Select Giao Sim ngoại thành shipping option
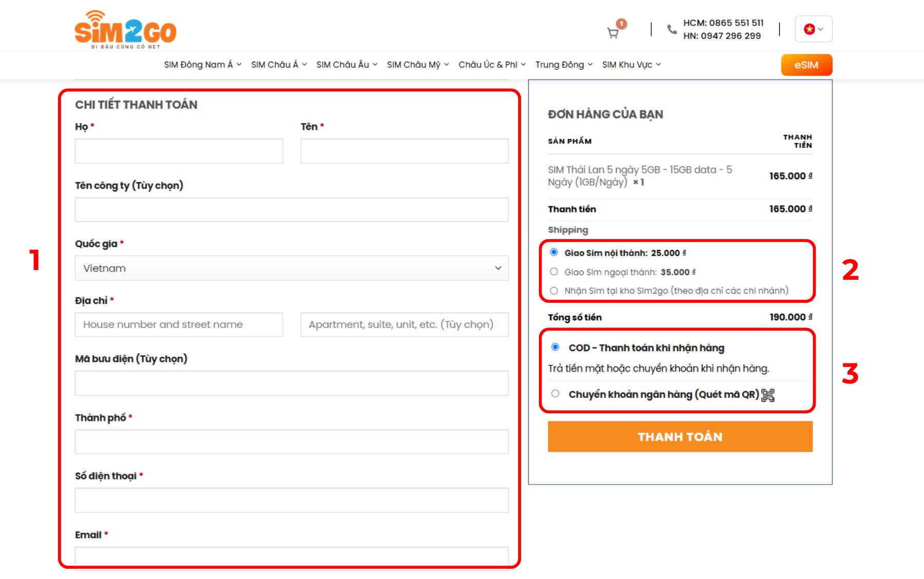The width and height of the screenshot is (924, 579). (x=554, y=272)
